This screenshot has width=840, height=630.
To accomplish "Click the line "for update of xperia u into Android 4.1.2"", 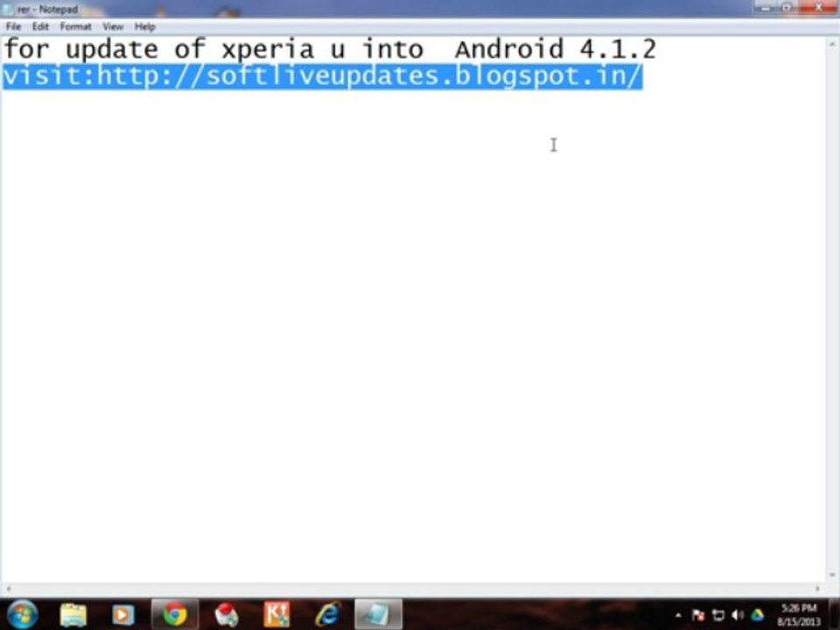I will [330, 49].
